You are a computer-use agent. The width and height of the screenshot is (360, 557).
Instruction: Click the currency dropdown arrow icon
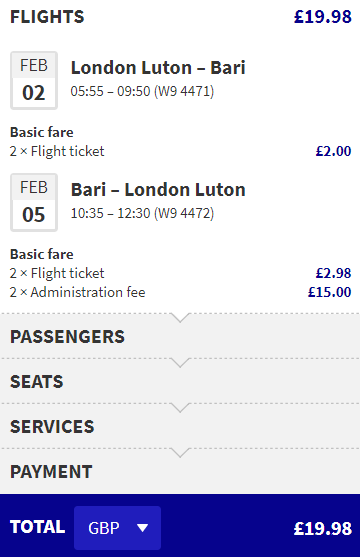[x=143, y=528]
